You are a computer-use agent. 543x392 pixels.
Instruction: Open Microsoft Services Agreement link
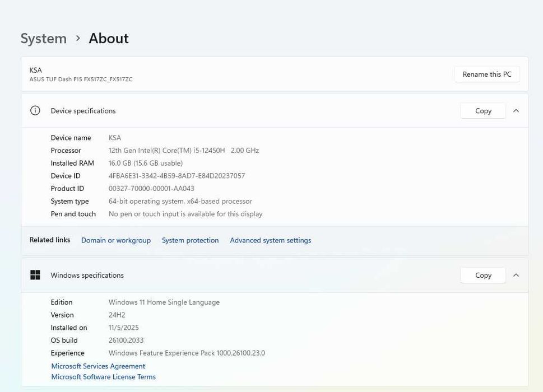(99, 366)
